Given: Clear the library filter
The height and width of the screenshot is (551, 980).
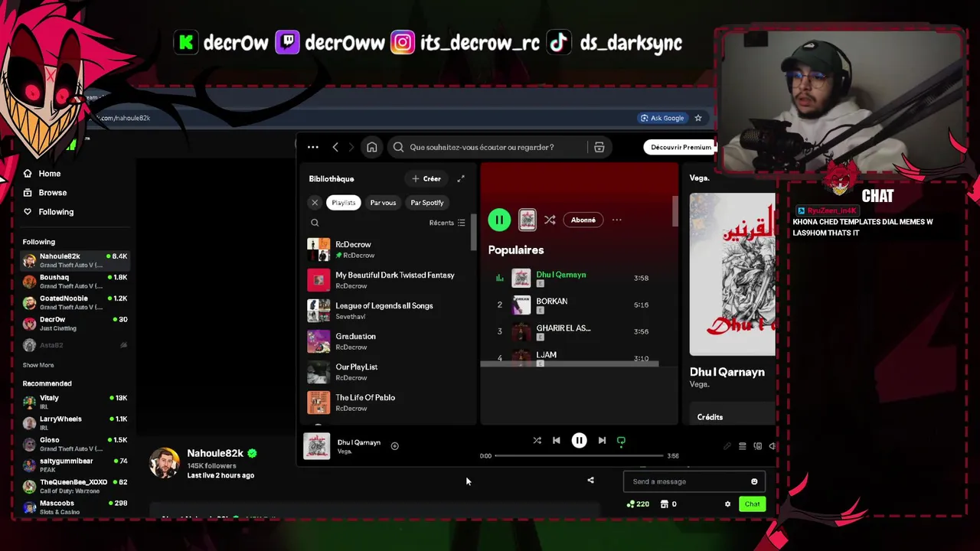Looking at the screenshot, I should coord(315,203).
